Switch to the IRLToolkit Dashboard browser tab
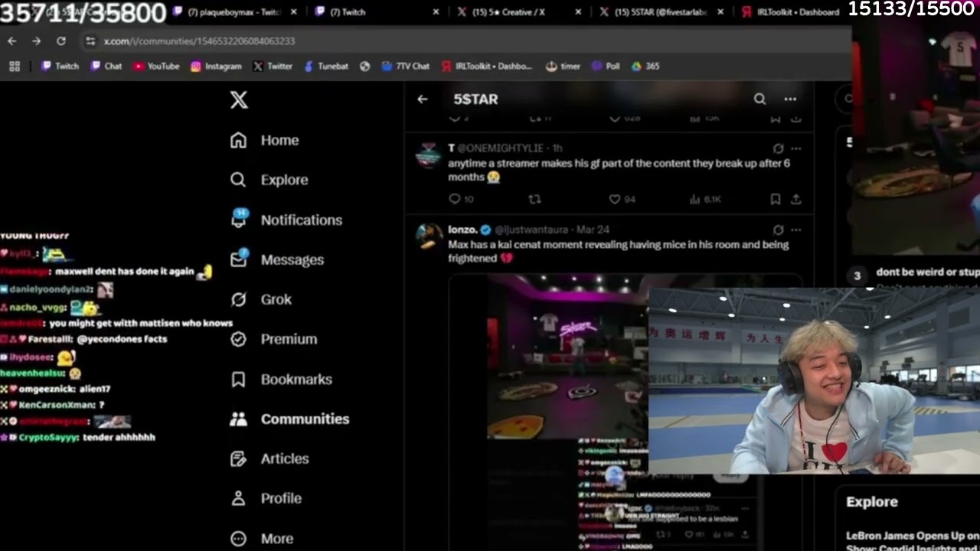Screen dimensions: 980x551 click(x=791, y=12)
